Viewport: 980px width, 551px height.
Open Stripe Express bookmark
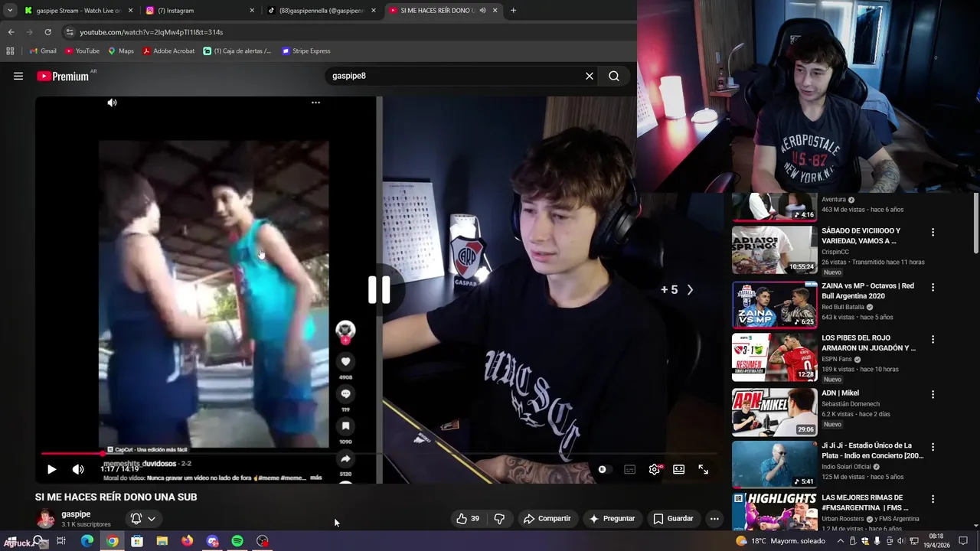click(x=306, y=51)
